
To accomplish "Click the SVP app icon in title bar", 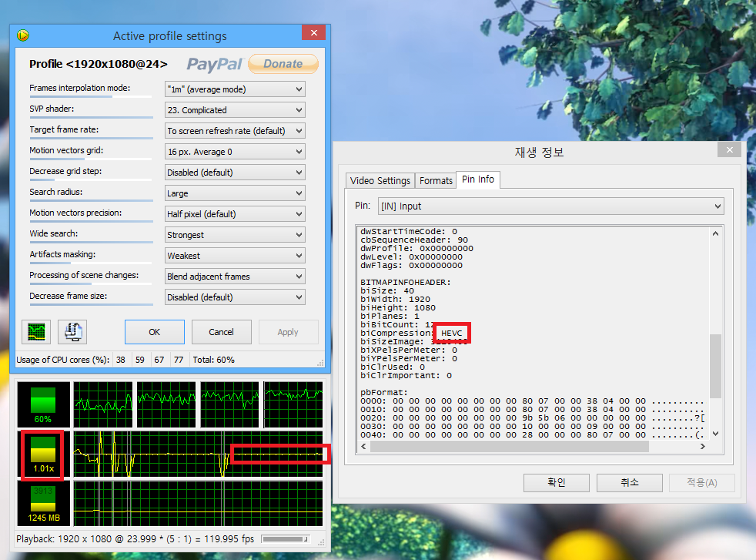I will point(23,35).
